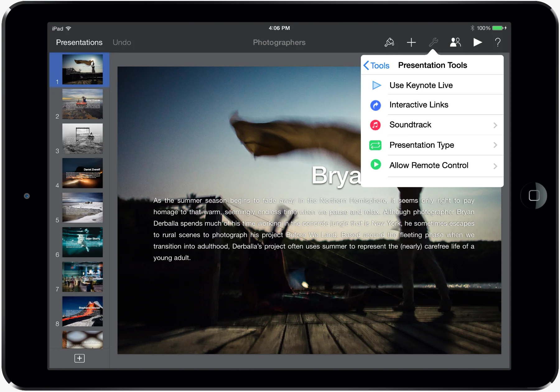This screenshot has width=560, height=392.
Task: Select slide 6 Brian Skerry thumbnail
Action: coord(82,242)
